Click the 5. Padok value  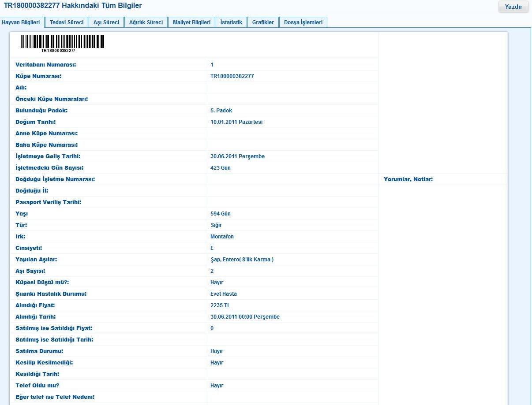pos(220,110)
